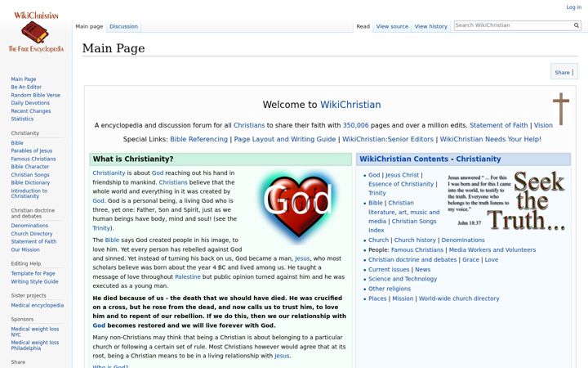588x368 pixels.
Task: Open Page Layout and Writing Guide
Action: pos(285,139)
